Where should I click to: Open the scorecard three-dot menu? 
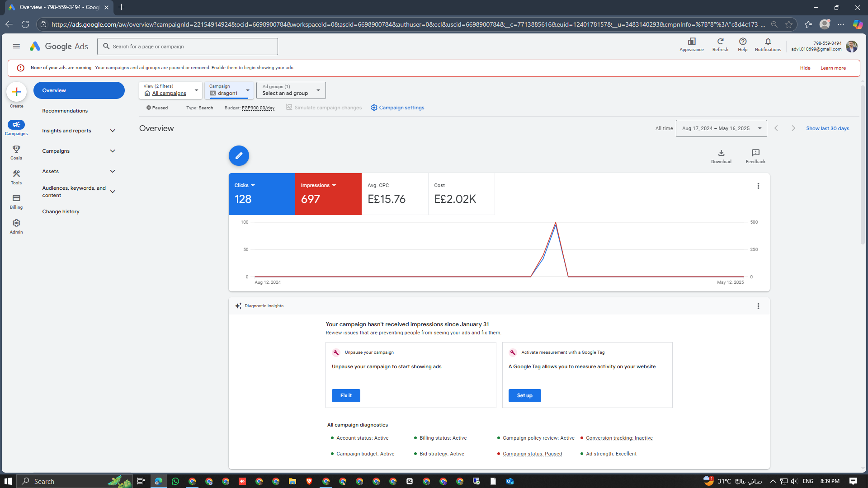(758, 186)
